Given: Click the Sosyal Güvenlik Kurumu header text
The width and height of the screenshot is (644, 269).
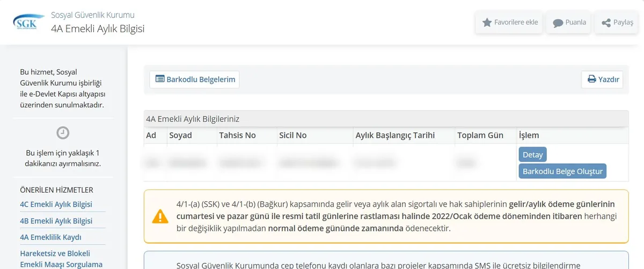Looking at the screenshot, I should (x=93, y=15).
